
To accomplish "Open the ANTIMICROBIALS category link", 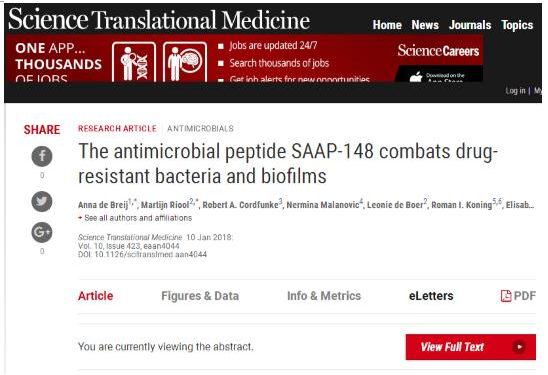I will tap(200, 129).
